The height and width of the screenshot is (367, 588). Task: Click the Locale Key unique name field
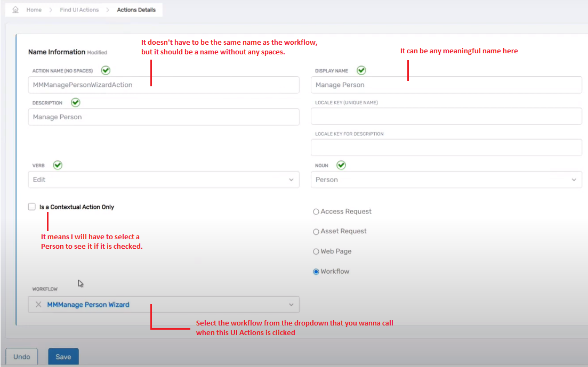pyautogui.click(x=446, y=116)
